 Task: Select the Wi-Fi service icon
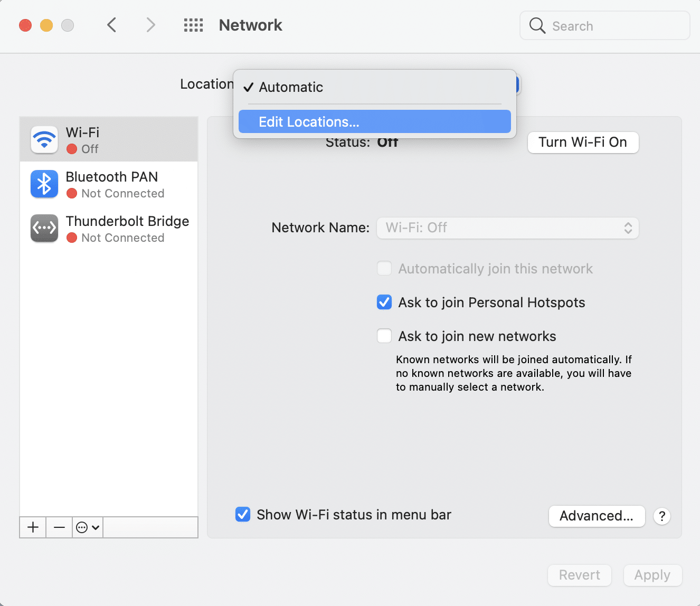(x=44, y=139)
